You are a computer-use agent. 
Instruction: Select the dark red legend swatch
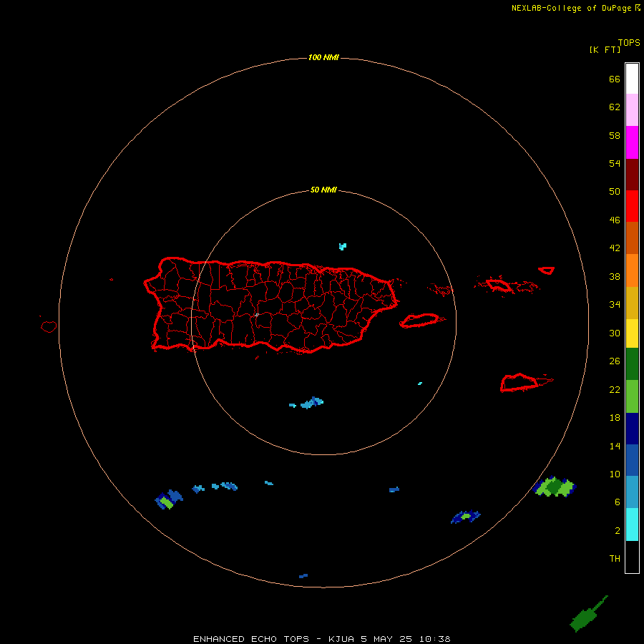point(632,175)
